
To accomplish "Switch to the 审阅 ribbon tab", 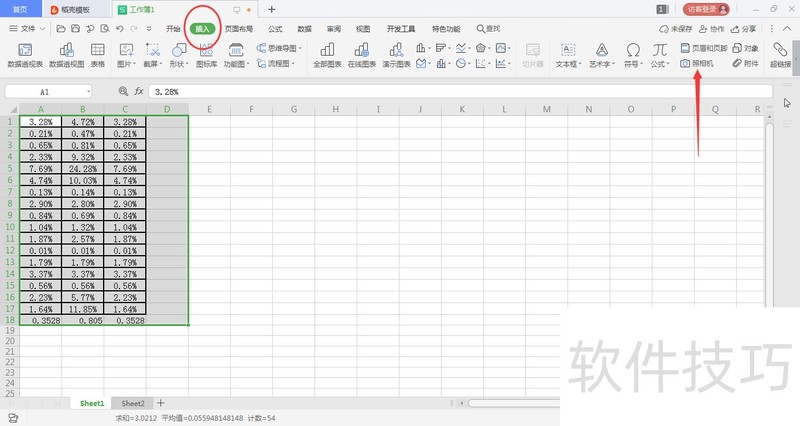I will pos(334,29).
